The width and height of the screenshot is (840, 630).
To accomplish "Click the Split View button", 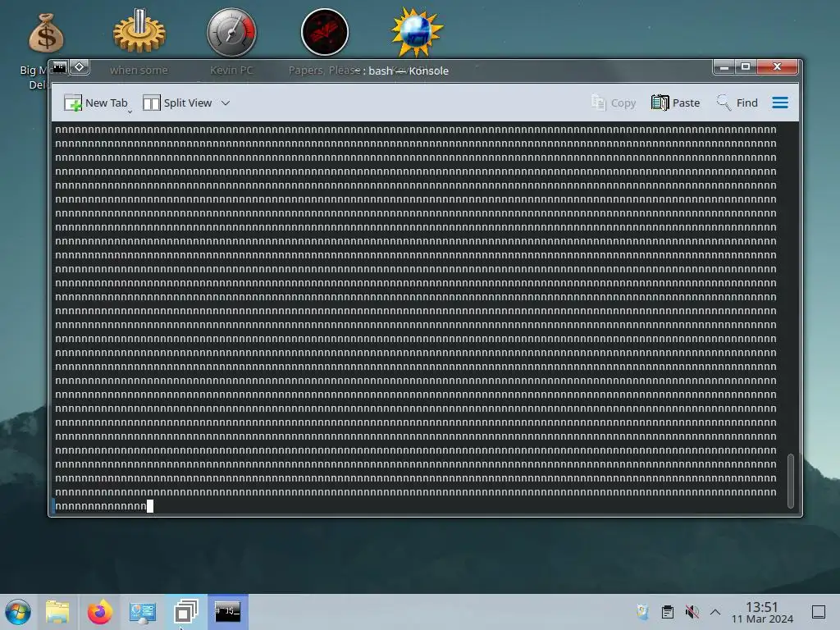I will [177, 103].
